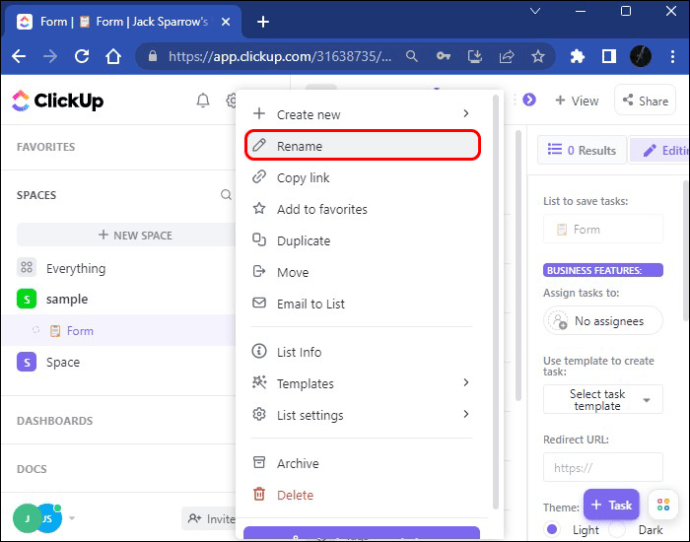Select the Light theme radio button
Screen dimensions: 690x542
tap(552, 529)
